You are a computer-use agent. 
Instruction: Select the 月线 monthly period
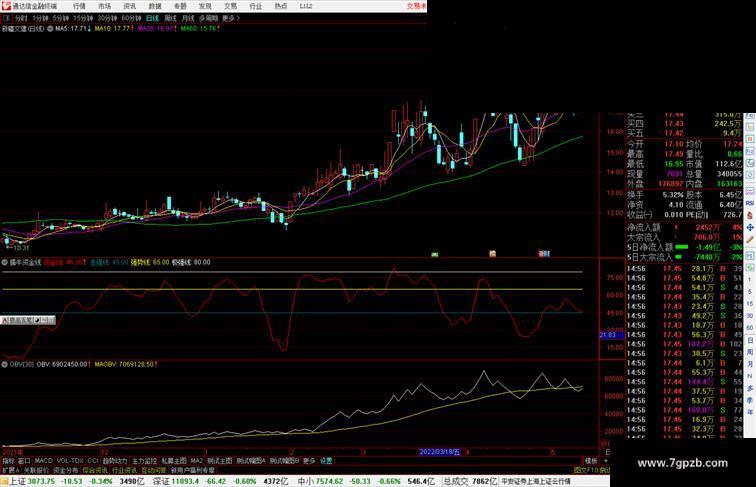coord(188,18)
